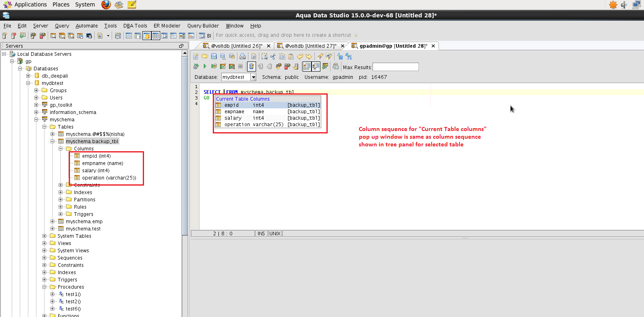Click the Cut scissors icon
Screen dimensions: 644x317
tap(273, 57)
